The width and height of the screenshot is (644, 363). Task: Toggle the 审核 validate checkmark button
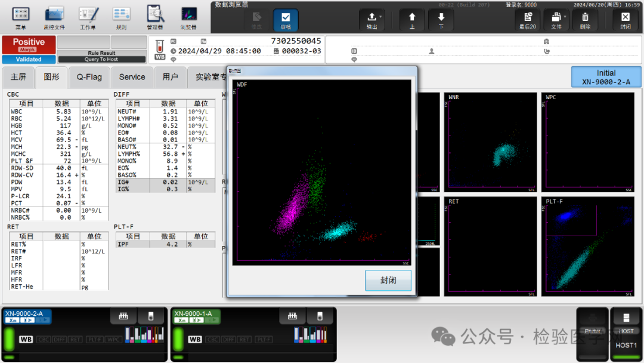coord(286,20)
